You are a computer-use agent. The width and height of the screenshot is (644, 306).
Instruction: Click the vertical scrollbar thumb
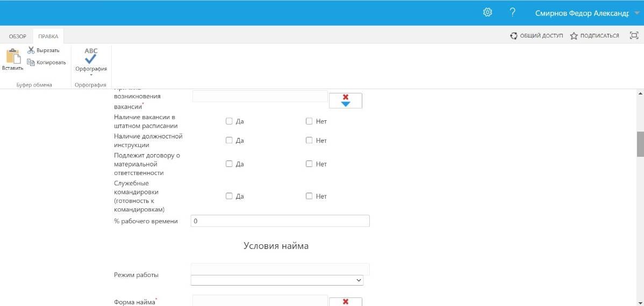pyautogui.click(x=640, y=143)
